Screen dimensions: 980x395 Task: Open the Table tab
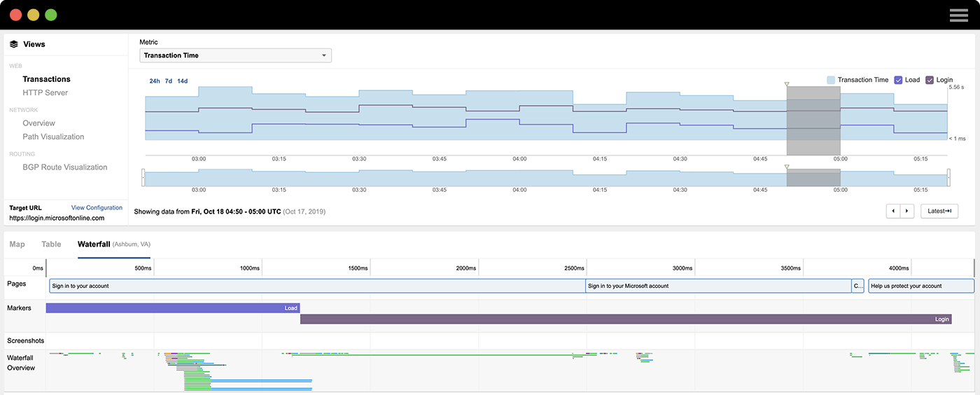click(51, 244)
